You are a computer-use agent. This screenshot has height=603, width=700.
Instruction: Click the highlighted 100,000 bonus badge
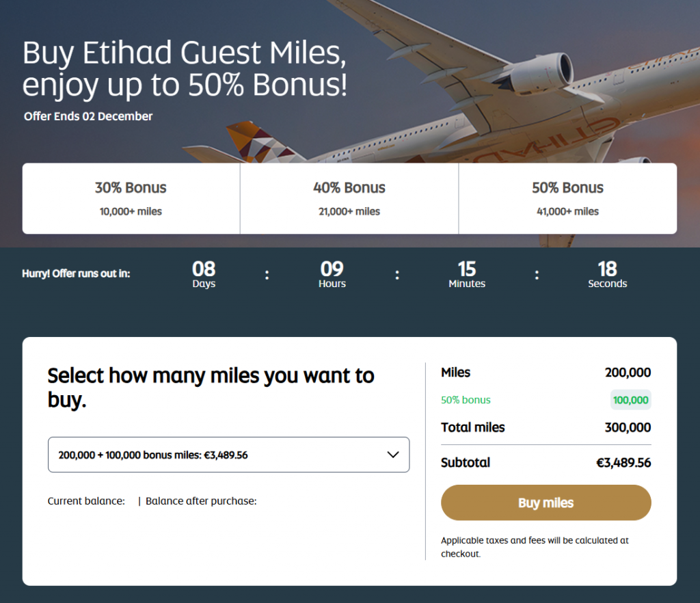click(630, 399)
